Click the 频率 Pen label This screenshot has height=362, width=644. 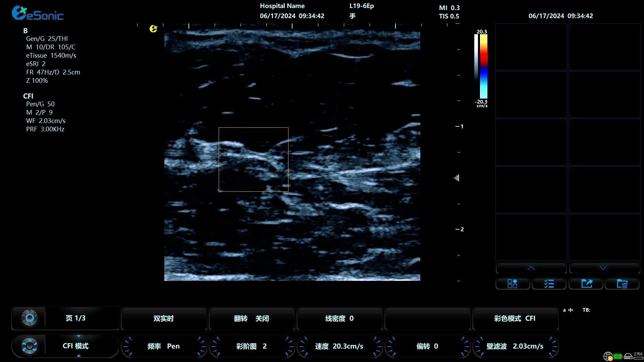coord(164,346)
